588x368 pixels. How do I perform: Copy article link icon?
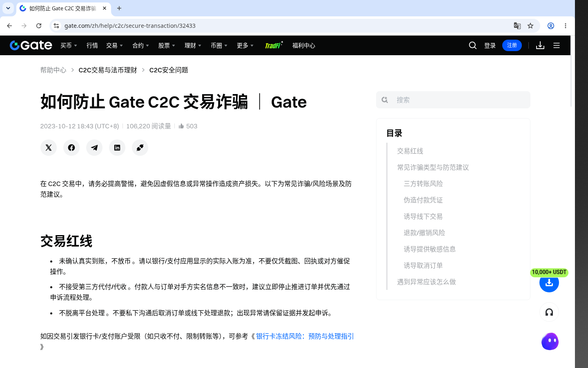pyautogui.click(x=140, y=148)
